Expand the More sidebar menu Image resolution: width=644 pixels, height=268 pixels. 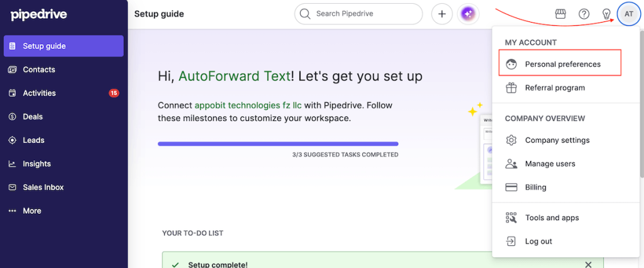click(x=64, y=211)
